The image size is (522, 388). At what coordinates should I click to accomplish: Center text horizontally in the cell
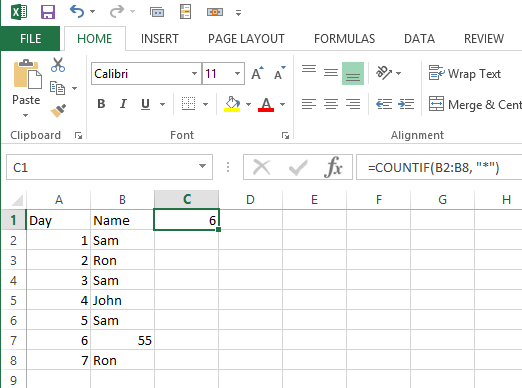click(x=331, y=104)
